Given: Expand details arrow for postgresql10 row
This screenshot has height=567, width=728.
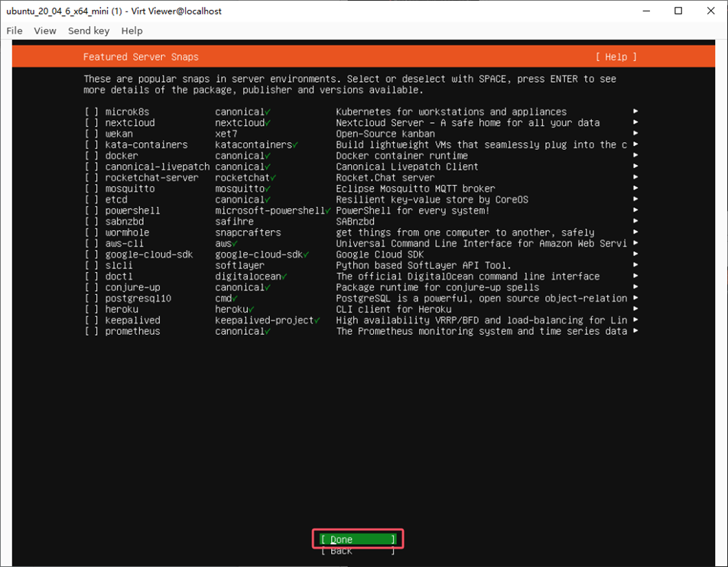Looking at the screenshot, I should tap(635, 298).
